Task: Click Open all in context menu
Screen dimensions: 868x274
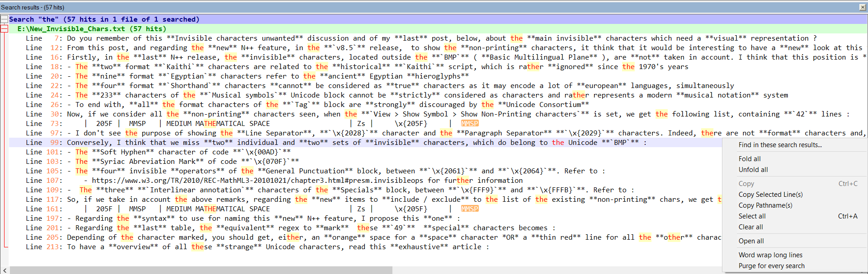Action: coord(751,241)
